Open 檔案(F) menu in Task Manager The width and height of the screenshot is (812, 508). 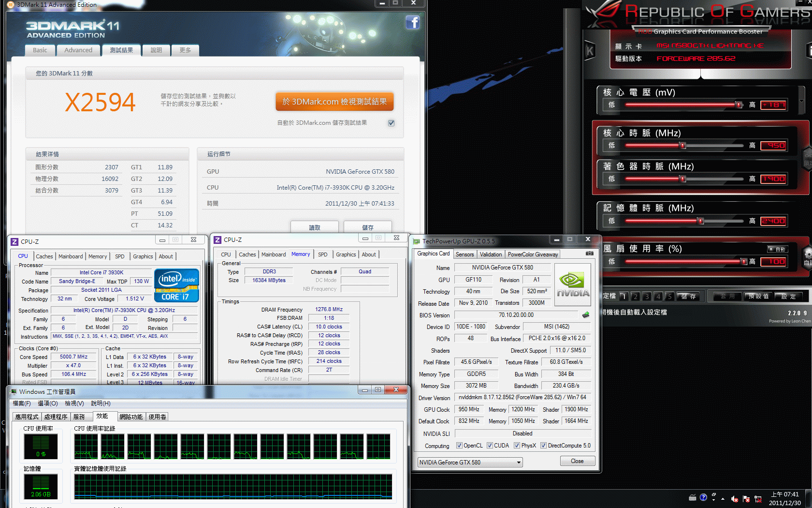click(x=22, y=403)
